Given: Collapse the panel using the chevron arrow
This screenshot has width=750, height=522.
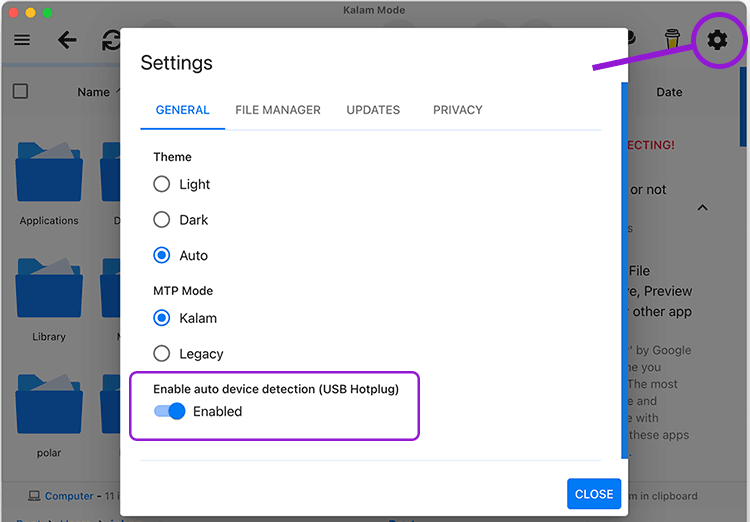Looking at the screenshot, I should [x=702, y=208].
